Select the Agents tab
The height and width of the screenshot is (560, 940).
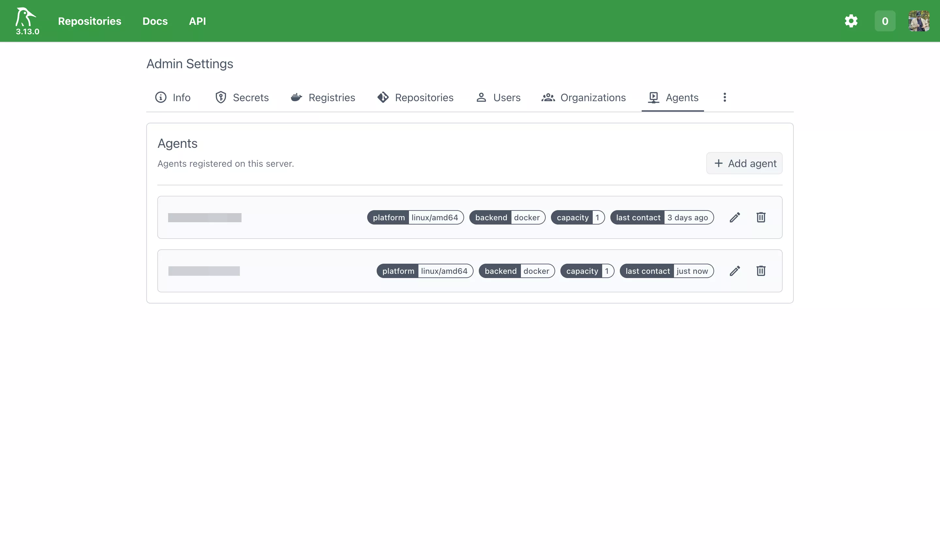click(x=673, y=97)
